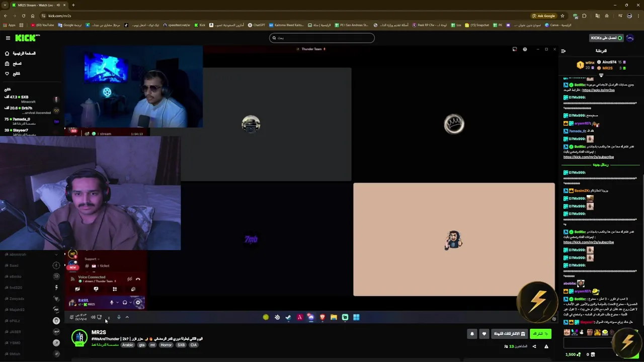Open the Get KICKs button
This screenshot has width=644, height=362.
coord(606,38)
